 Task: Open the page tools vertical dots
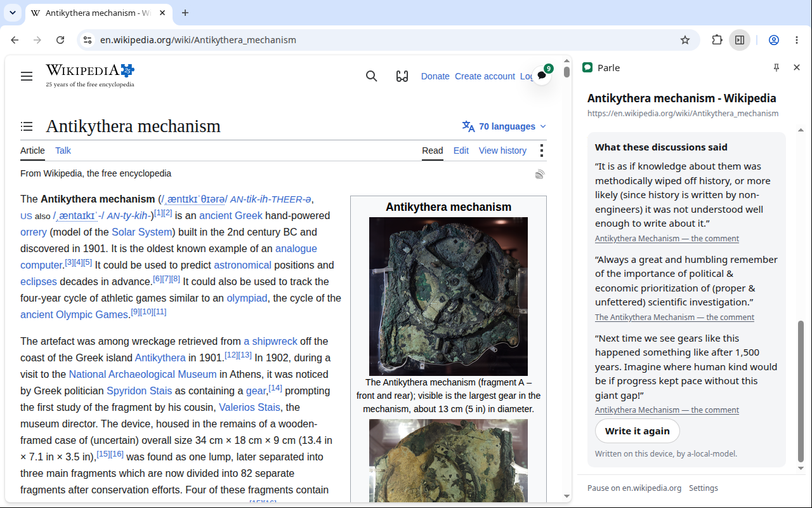(541, 150)
